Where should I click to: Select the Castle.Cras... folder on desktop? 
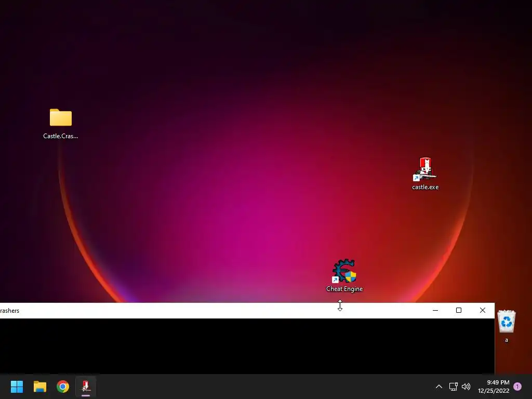tap(61, 124)
